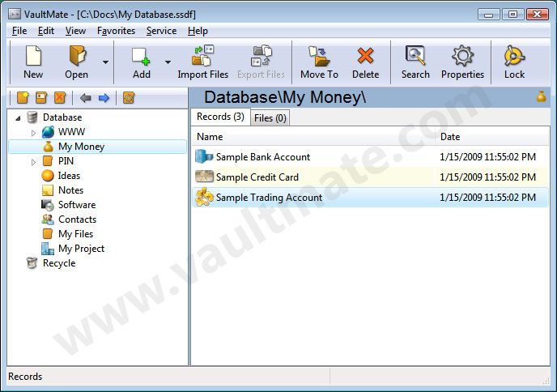Switch to the Files (0) tab
Screen dimensions: 557x392
(270, 118)
